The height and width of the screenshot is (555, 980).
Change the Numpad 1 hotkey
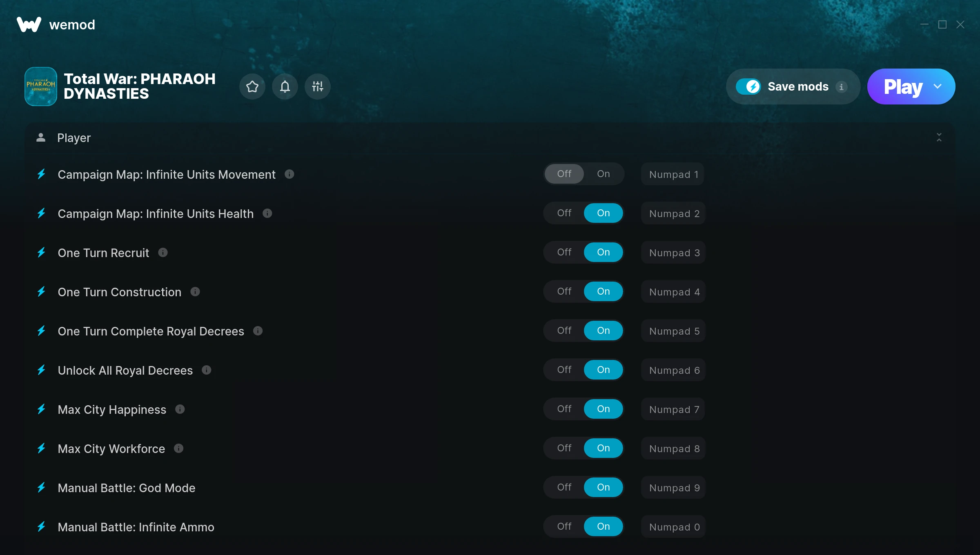click(673, 174)
